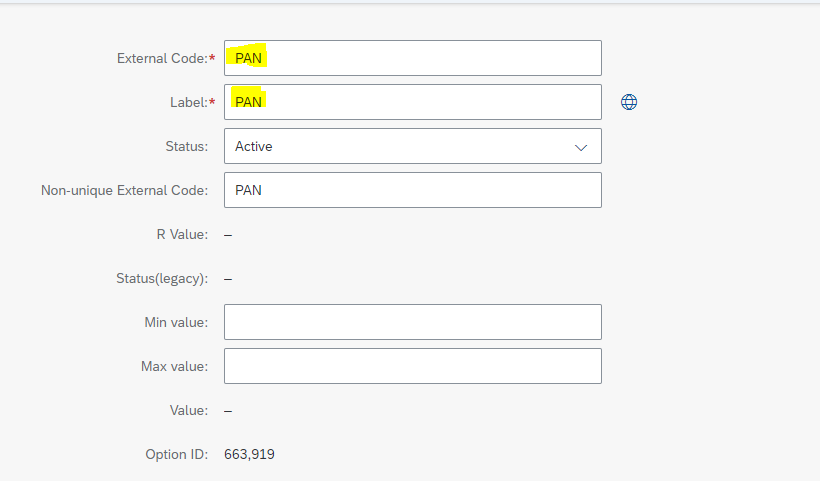Click the Non-unique External Code caption
The width and height of the screenshot is (820, 481).
[124, 190]
